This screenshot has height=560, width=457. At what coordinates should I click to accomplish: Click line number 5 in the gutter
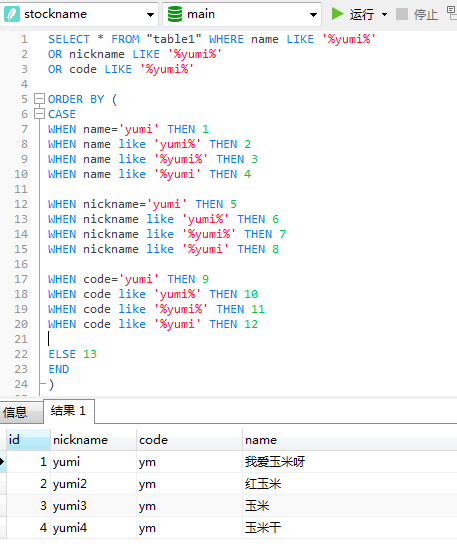[24, 99]
